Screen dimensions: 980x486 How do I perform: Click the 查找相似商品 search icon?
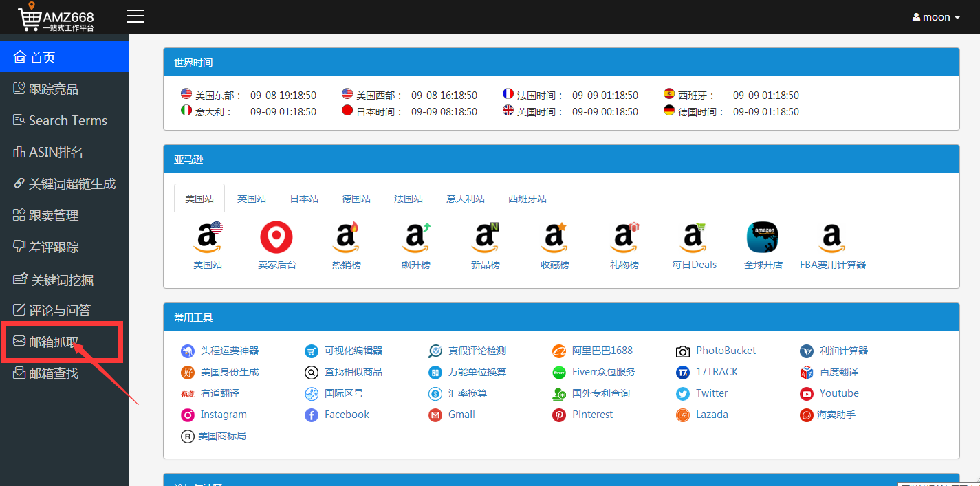(x=312, y=373)
